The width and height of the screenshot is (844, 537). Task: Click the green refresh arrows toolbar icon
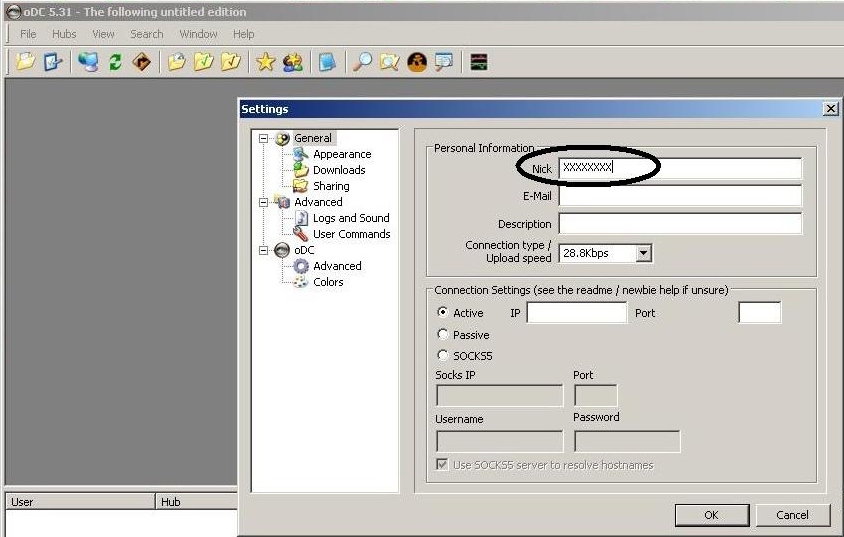tap(115, 62)
